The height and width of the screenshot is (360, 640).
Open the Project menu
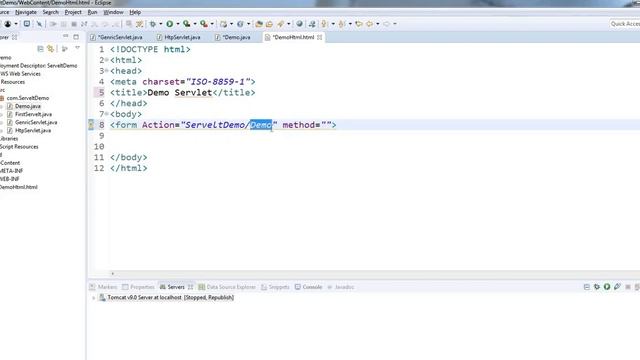pyautogui.click(x=73, y=12)
